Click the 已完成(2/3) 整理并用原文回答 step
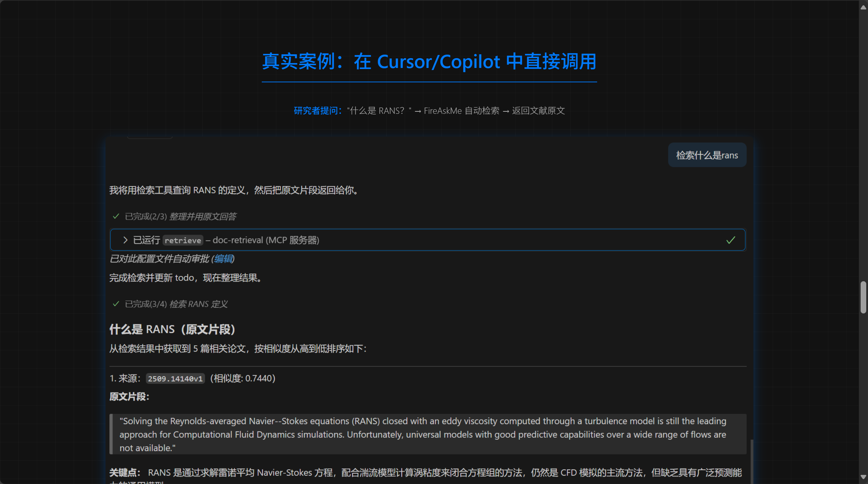This screenshot has width=868, height=484. tap(180, 217)
